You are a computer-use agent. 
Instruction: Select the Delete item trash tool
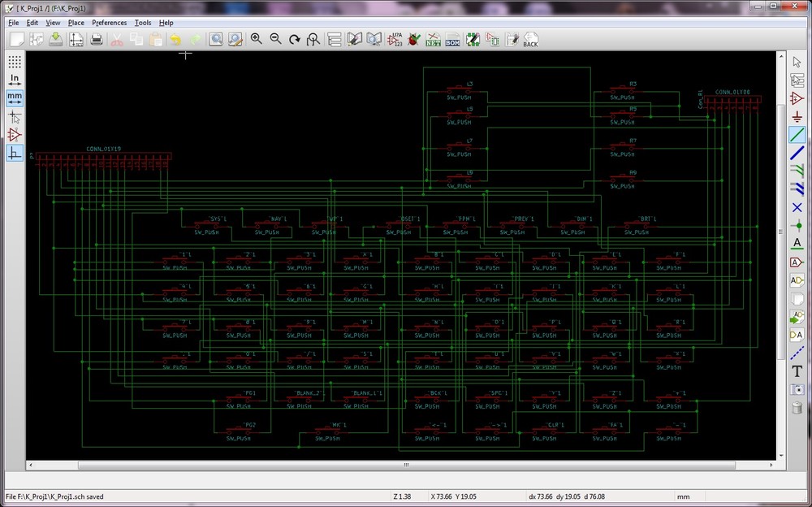click(x=797, y=408)
